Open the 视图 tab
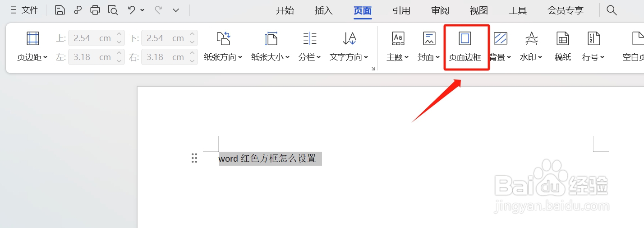Screen dimensions: 644x228 [479, 10]
